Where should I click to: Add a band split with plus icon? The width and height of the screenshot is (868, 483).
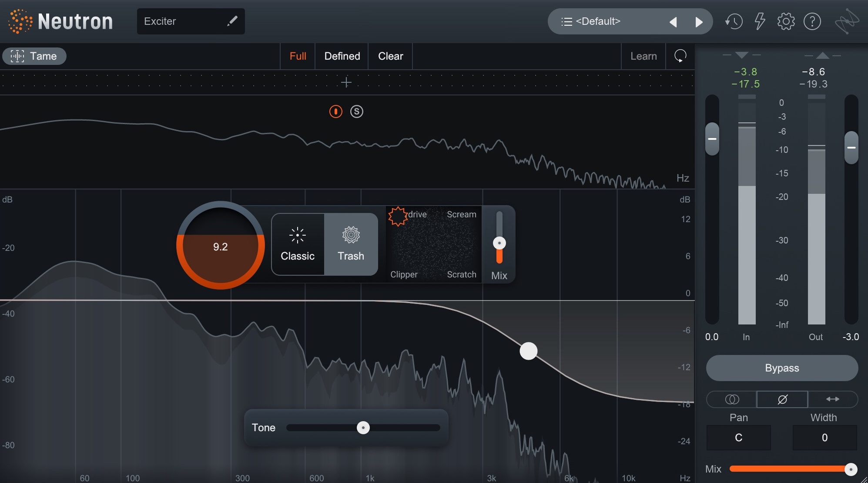[x=346, y=82]
